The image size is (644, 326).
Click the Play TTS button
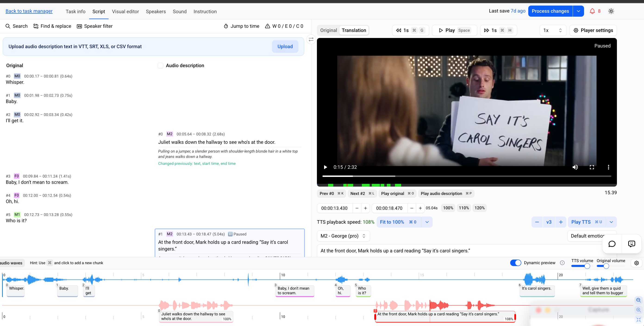[587, 222]
